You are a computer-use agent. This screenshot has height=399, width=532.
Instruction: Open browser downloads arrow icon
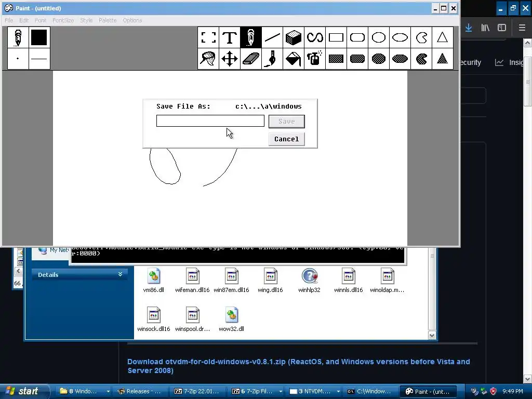pyautogui.click(x=469, y=28)
